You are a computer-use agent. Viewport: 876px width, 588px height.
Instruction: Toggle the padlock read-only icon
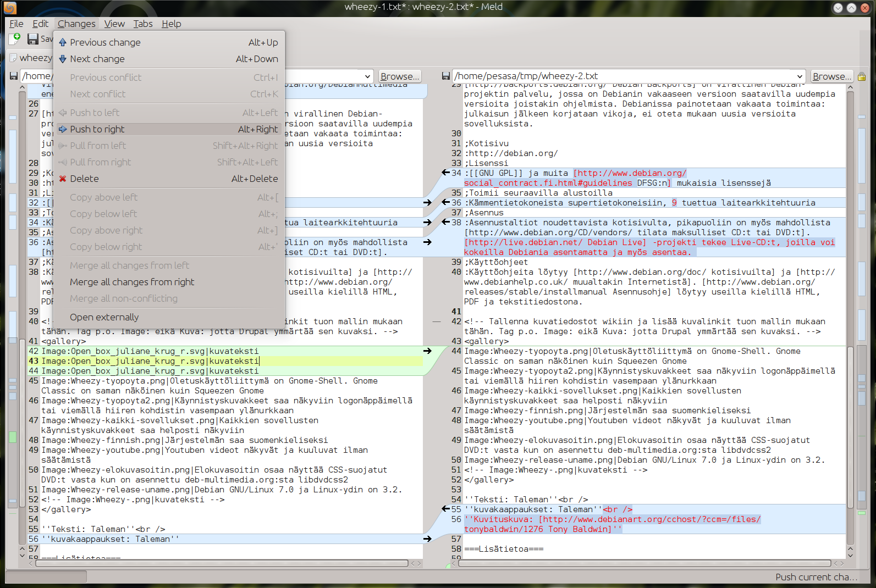pyautogui.click(x=861, y=76)
